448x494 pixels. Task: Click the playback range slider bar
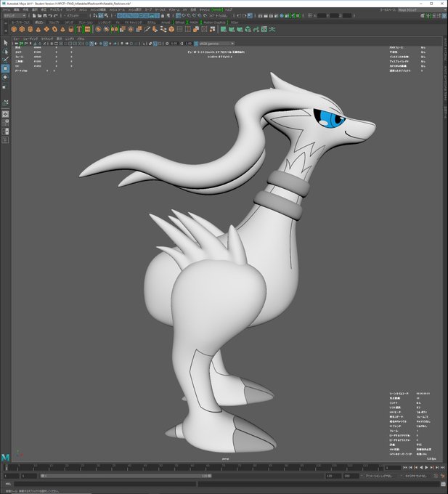pyautogui.click(x=126, y=476)
